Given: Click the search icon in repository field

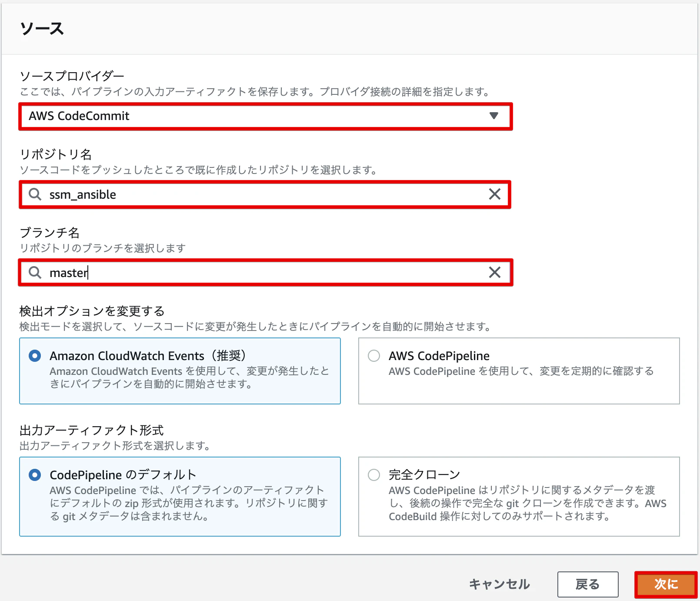Looking at the screenshot, I should pos(35,194).
